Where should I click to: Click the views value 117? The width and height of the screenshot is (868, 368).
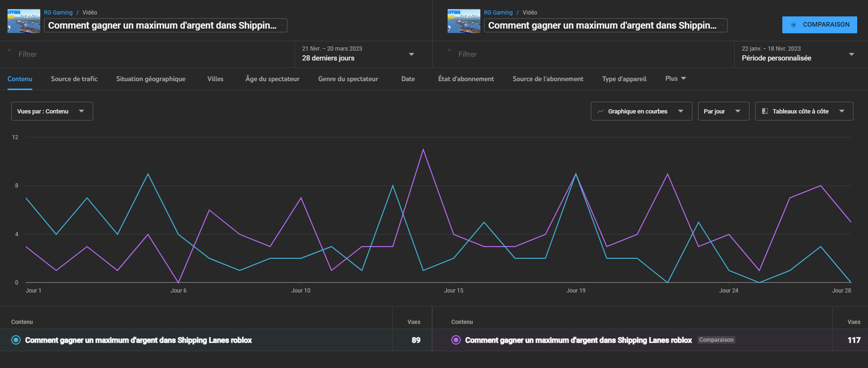(854, 340)
